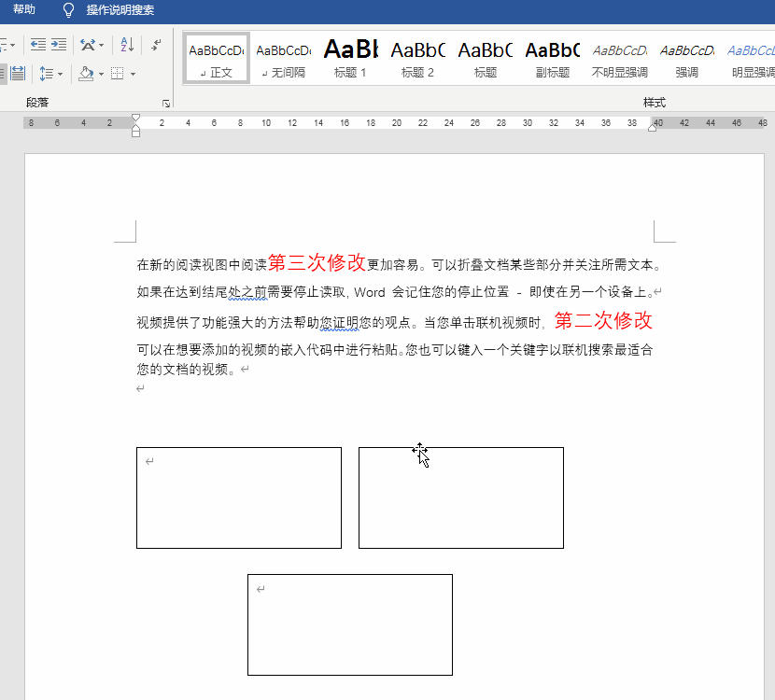Click the text 您的文档的视频
Viewport: 775px width, 700px height.
click(x=182, y=369)
